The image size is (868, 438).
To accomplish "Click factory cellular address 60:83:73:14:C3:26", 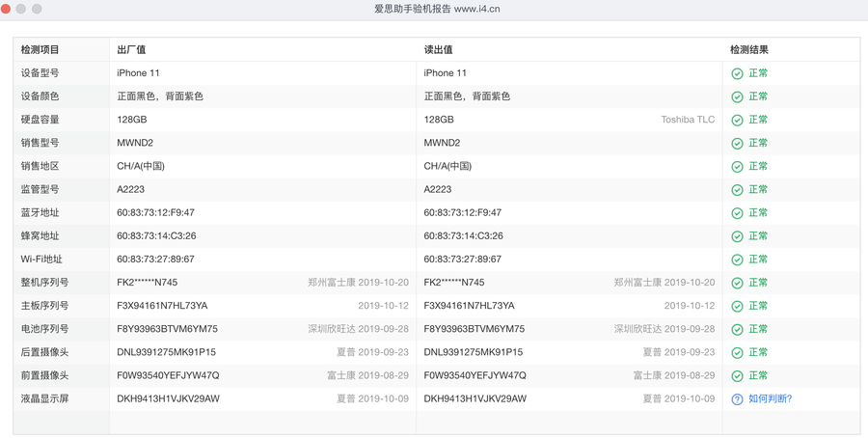I will pos(156,236).
